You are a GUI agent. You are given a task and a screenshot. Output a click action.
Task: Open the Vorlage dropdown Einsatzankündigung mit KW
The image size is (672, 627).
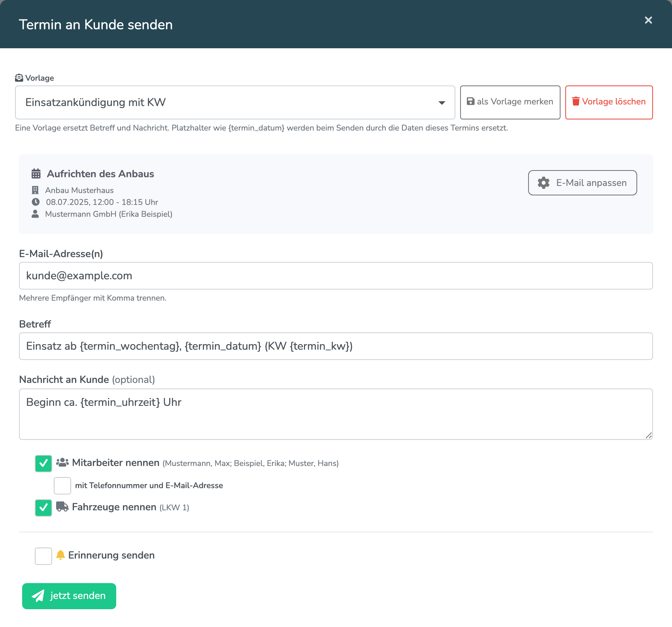point(235,102)
